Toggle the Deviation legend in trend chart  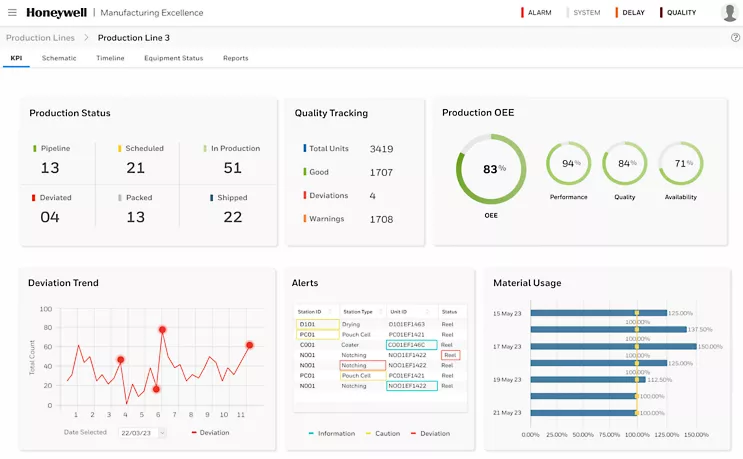pos(210,433)
